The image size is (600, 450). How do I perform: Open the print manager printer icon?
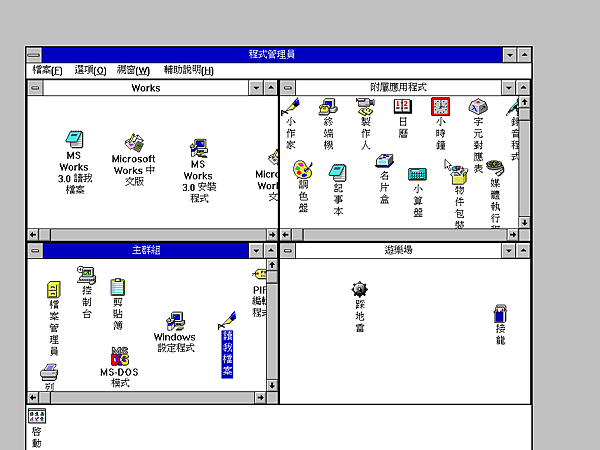[49, 372]
